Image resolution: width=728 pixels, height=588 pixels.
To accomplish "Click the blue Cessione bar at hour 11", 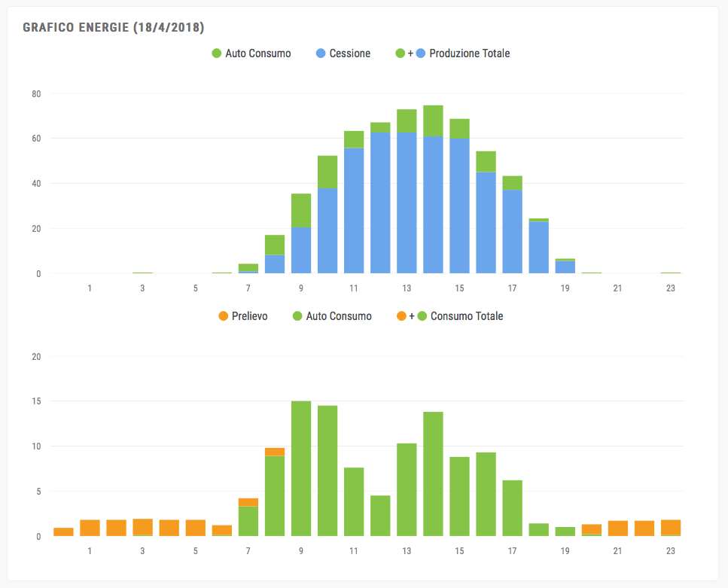I will 354,211.
